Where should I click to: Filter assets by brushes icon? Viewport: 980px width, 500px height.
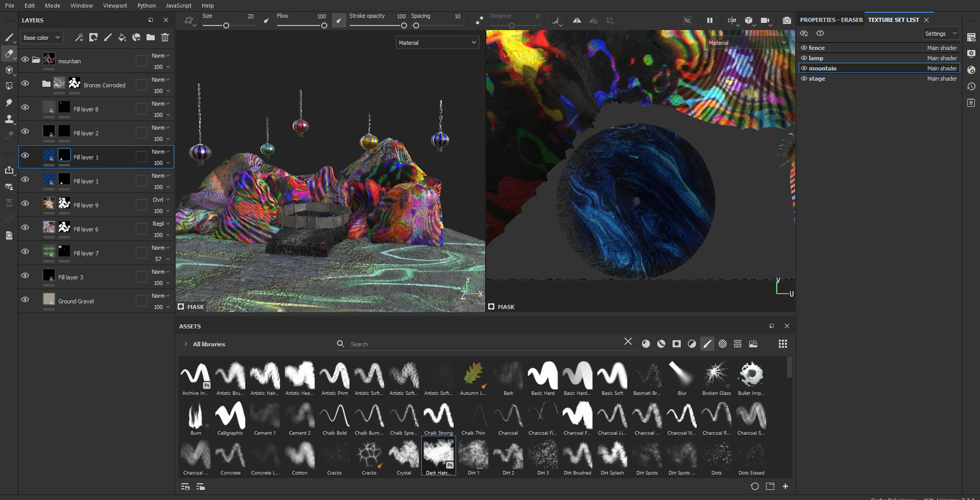(707, 344)
